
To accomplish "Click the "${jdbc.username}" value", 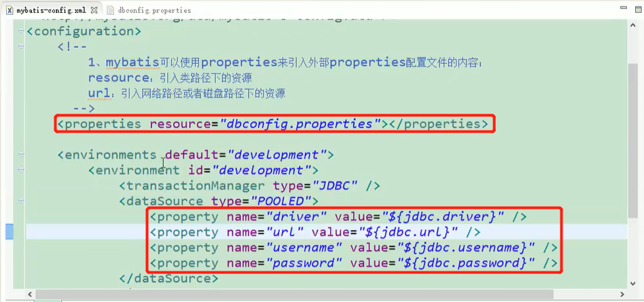I will tap(466, 248).
